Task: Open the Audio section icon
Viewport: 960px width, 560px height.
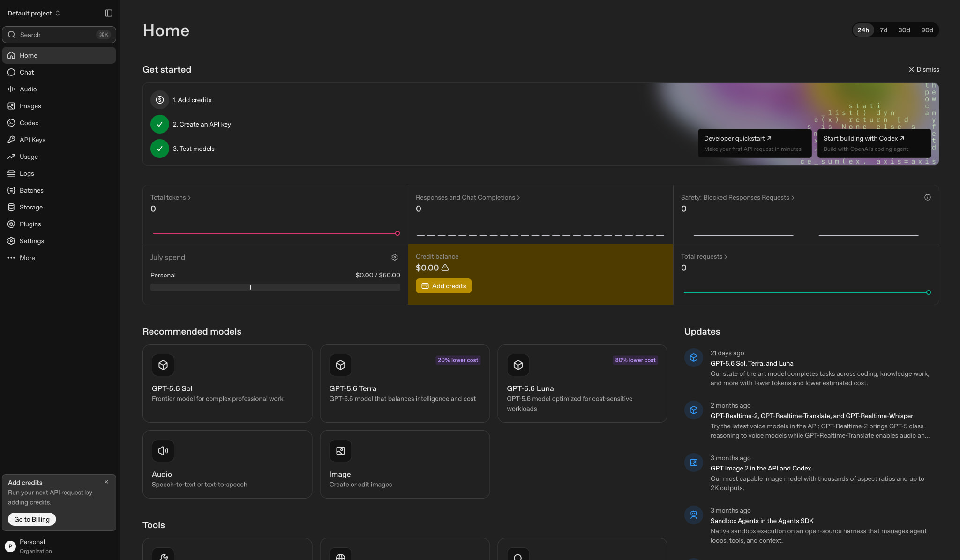Action: click(x=11, y=89)
